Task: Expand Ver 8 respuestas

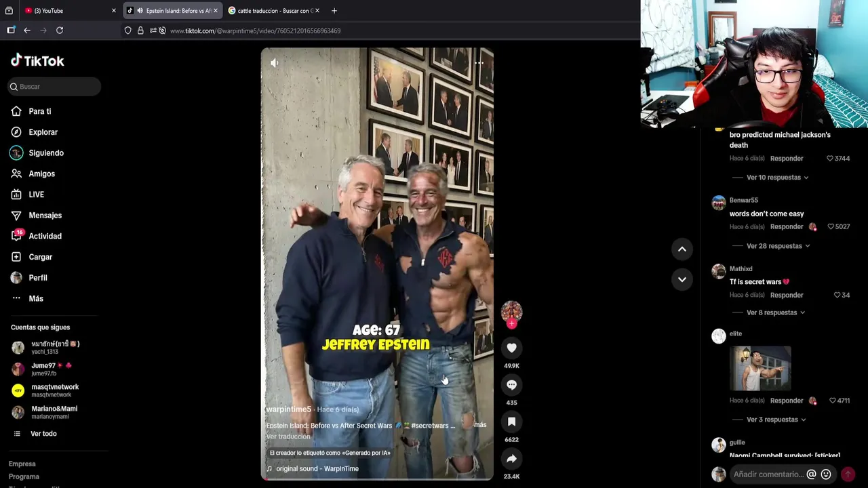Action: point(776,312)
